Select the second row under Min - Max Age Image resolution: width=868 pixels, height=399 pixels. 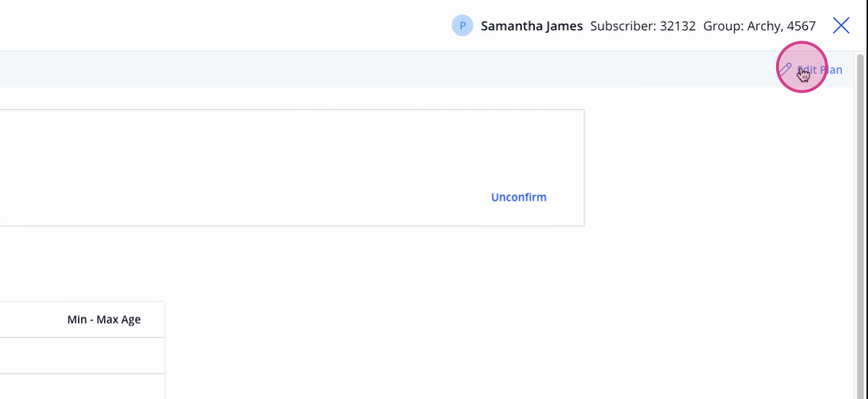coord(82,387)
